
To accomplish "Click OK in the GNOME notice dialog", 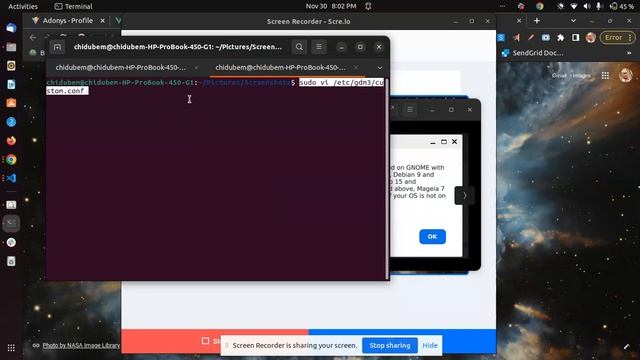I will coord(432,236).
